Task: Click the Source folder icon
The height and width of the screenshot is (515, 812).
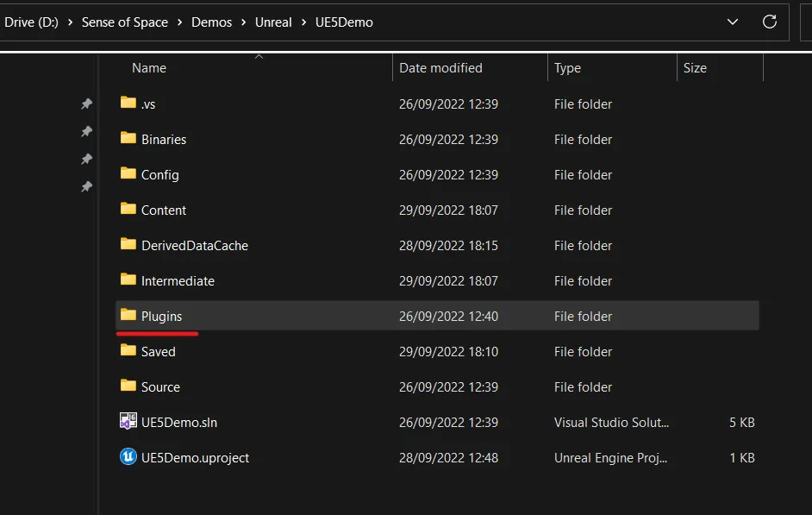Action: (128, 386)
